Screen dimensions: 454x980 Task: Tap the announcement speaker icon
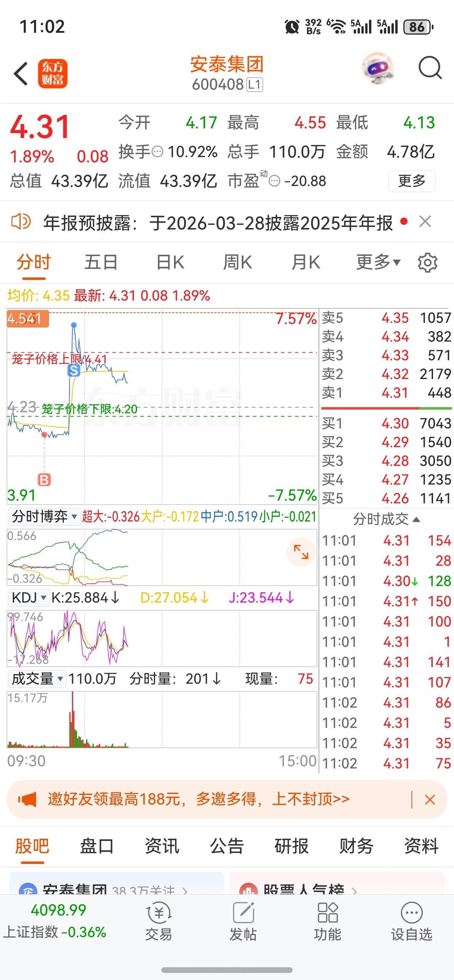(x=21, y=222)
